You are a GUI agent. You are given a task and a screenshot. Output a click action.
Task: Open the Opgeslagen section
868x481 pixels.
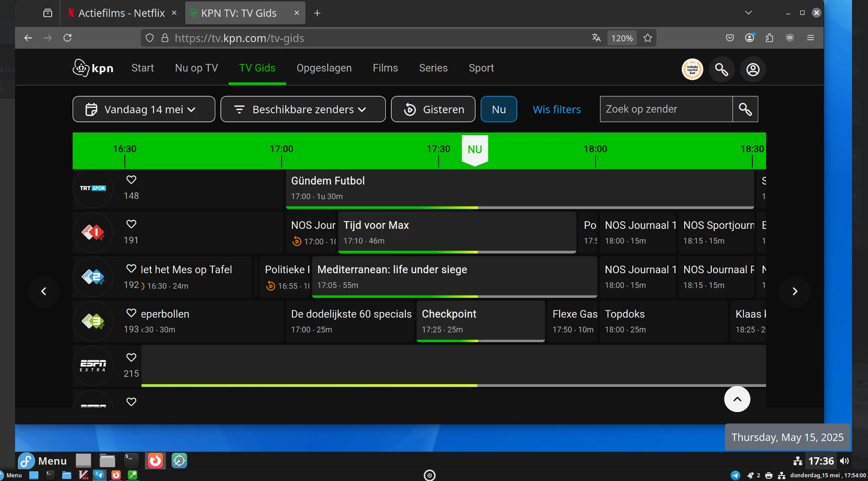tap(324, 68)
